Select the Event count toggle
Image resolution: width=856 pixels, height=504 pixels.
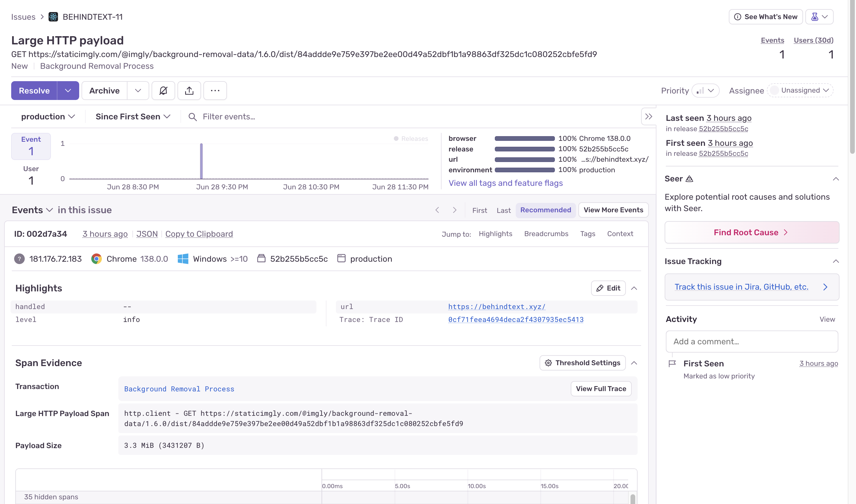(31, 146)
